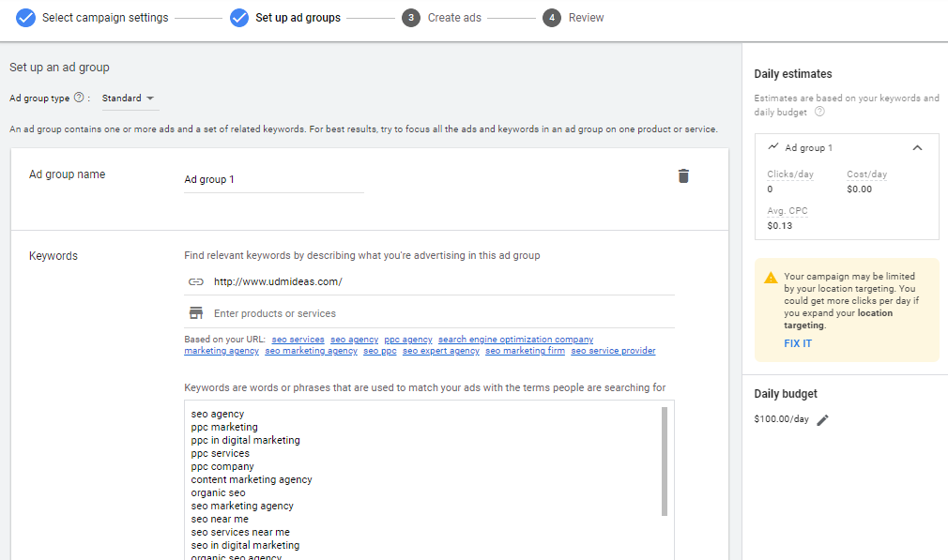The width and height of the screenshot is (948, 560).
Task: Click the Daily estimates help question icon
Action: tap(819, 112)
